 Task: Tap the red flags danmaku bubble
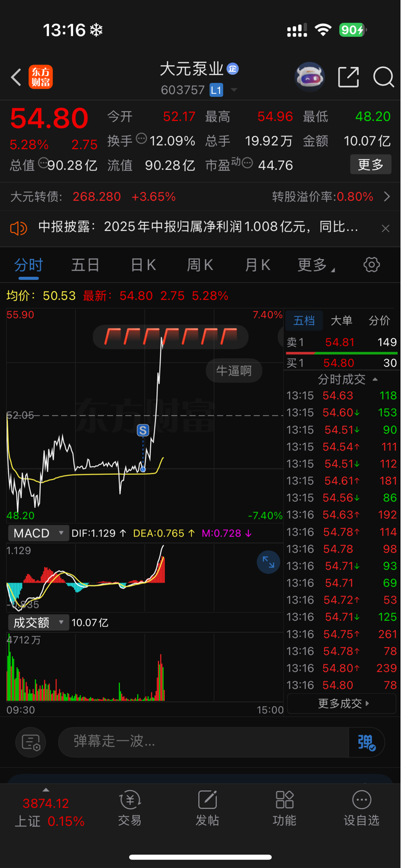(171, 336)
